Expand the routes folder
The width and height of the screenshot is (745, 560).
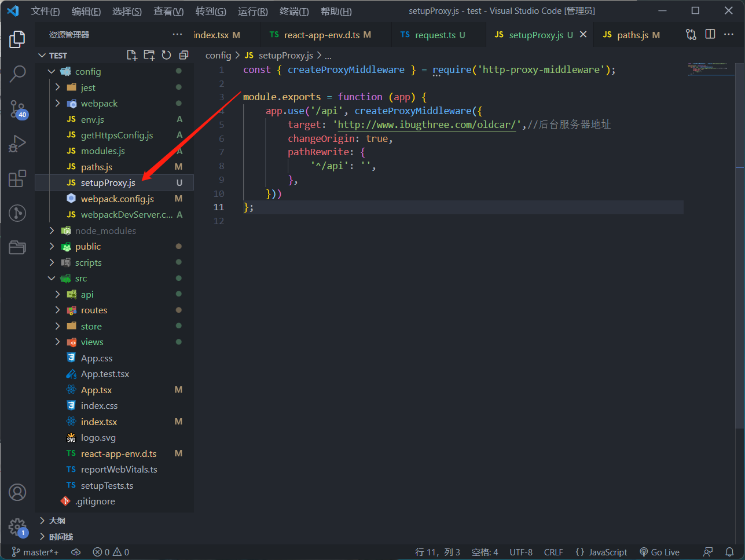click(x=57, y=310)
